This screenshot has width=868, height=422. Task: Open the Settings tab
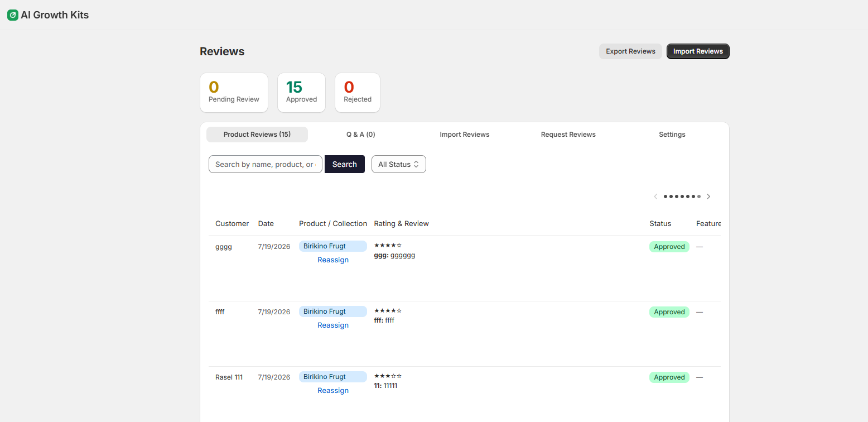(x=672, y=135)
